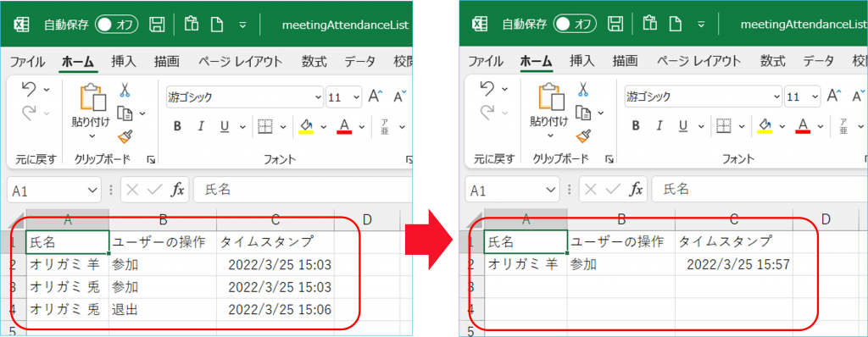Image resolution: width=868 pixels, height=337 pixels.
Task: Click cell 2022/3/25 15:06 in left window
Action: [275, 309]
